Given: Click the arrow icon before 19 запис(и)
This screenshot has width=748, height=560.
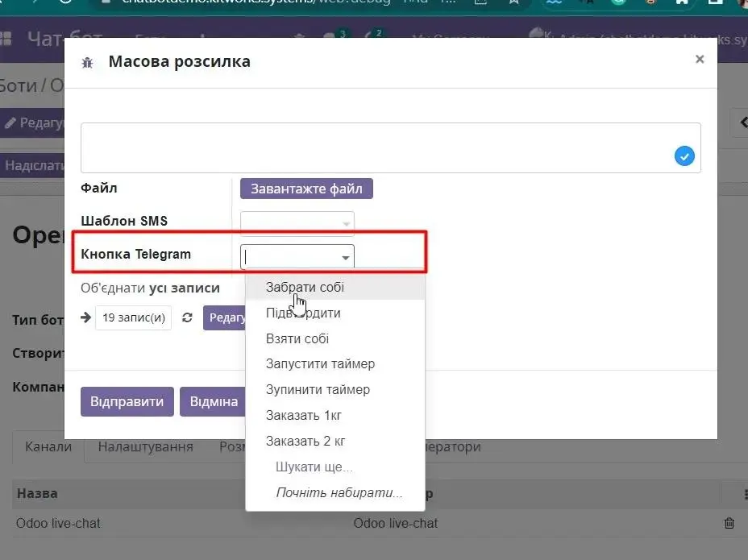Looking at the screenshot, I should (86, 317).
